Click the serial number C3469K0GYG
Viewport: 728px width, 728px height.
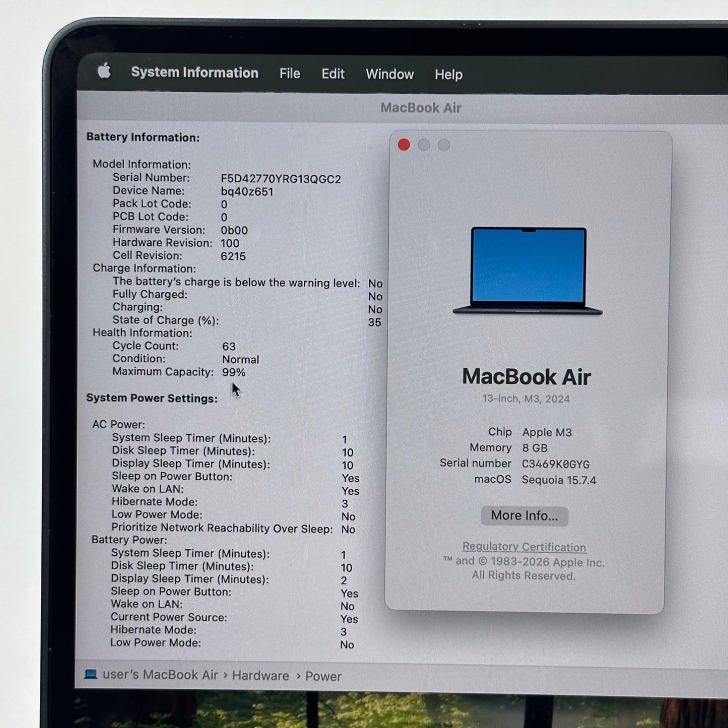coord(555,464)
